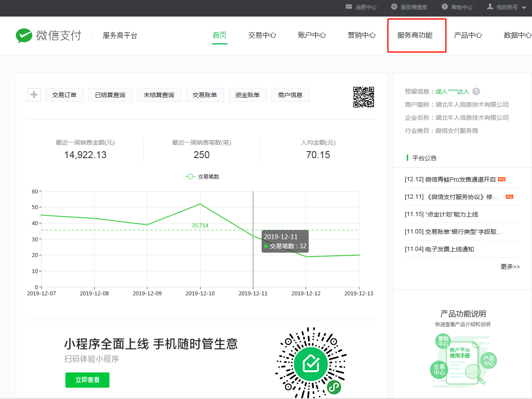Click the 成人****达人 reserved info text
This screenshot has width=532, height=399.
pos(452,91)
